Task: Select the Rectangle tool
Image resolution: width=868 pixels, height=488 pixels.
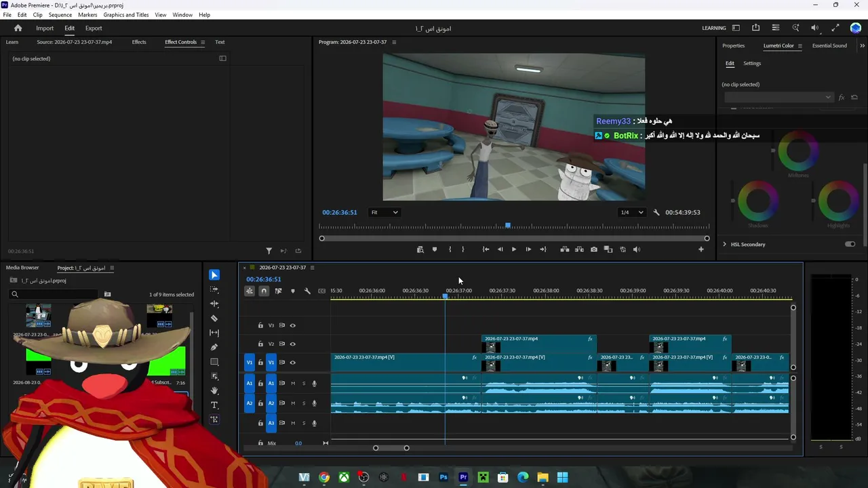Action: [x=214, y=362]
